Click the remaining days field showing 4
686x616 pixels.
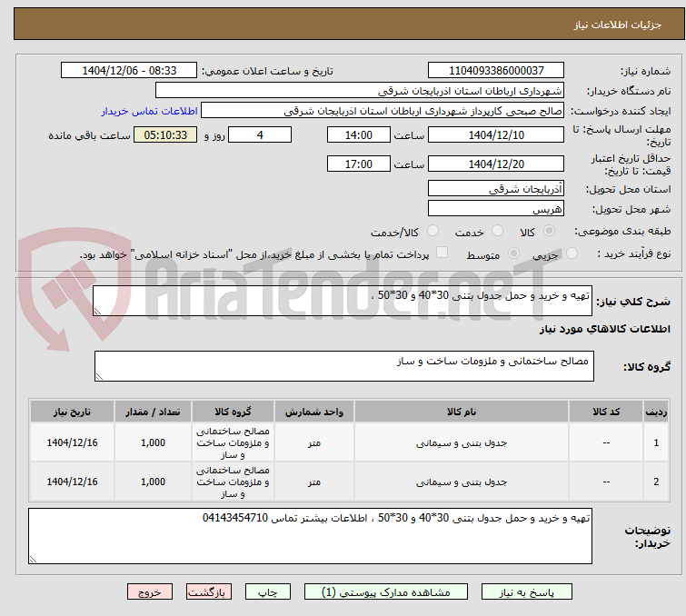tap(260, 134)
